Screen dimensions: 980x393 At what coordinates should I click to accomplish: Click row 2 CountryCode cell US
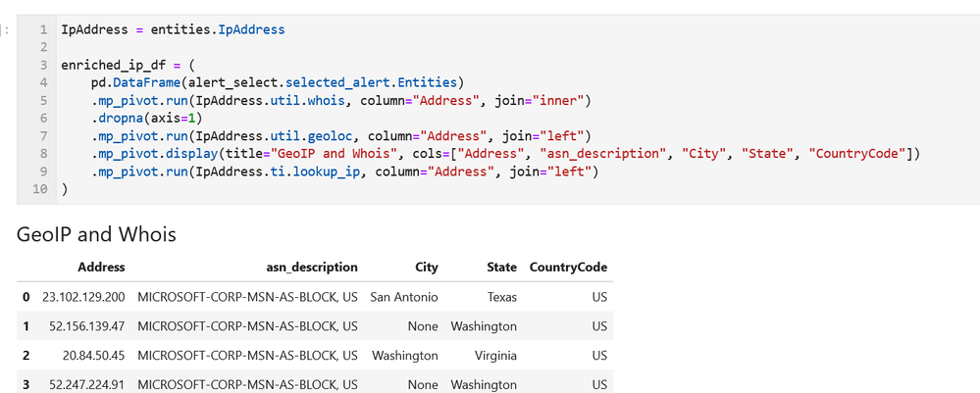click(599, 356)
